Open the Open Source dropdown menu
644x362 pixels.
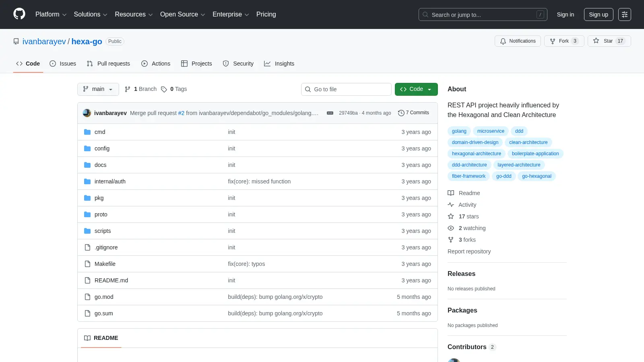point(183,14)
